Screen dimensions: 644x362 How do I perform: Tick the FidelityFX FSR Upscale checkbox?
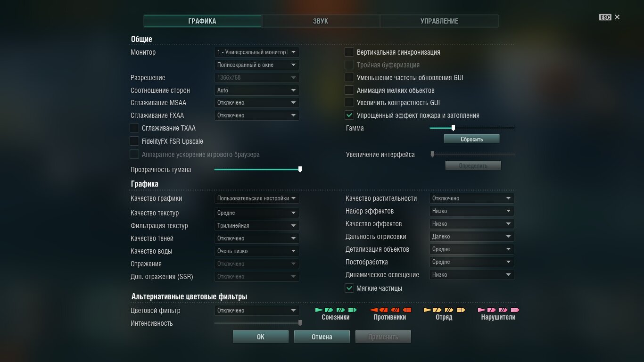coord(134,141)
